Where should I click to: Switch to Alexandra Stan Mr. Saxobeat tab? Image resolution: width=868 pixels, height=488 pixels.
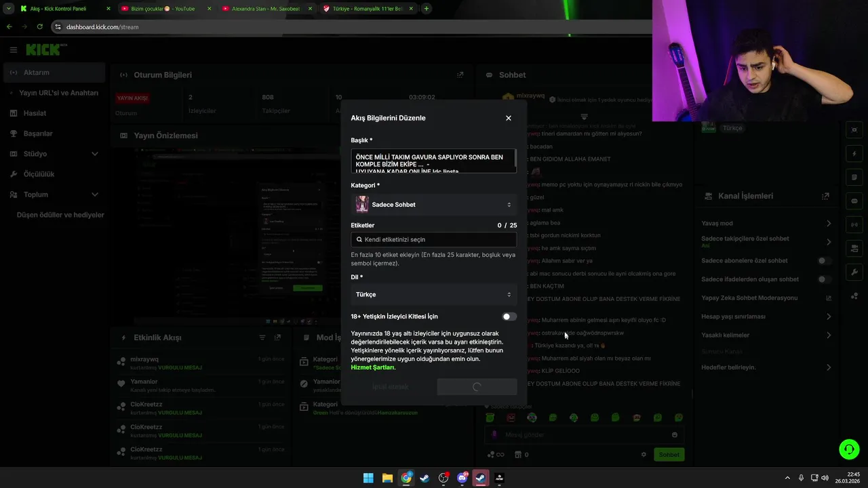pyautogui.click(x=267, y=9)
